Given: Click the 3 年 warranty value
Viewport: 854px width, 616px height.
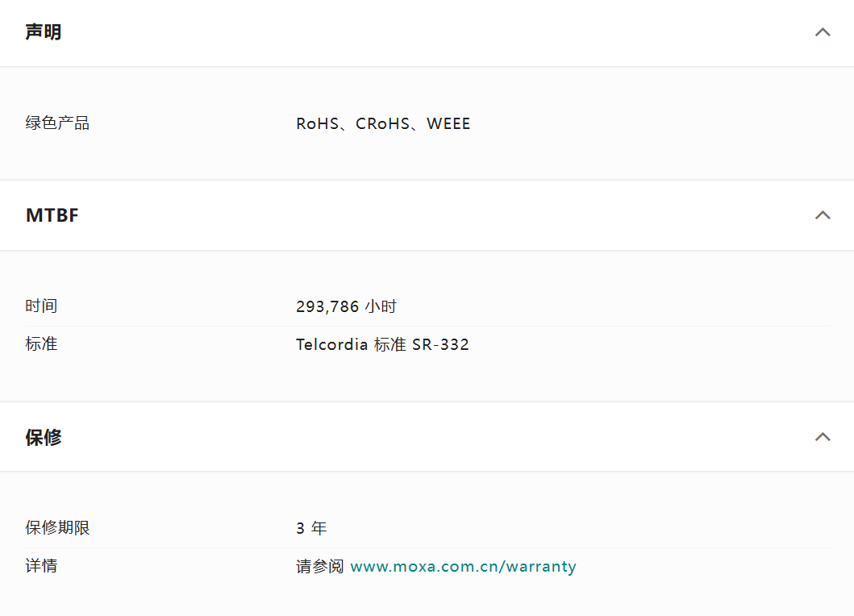Looking at the screenshot, I should click(311, 528).
